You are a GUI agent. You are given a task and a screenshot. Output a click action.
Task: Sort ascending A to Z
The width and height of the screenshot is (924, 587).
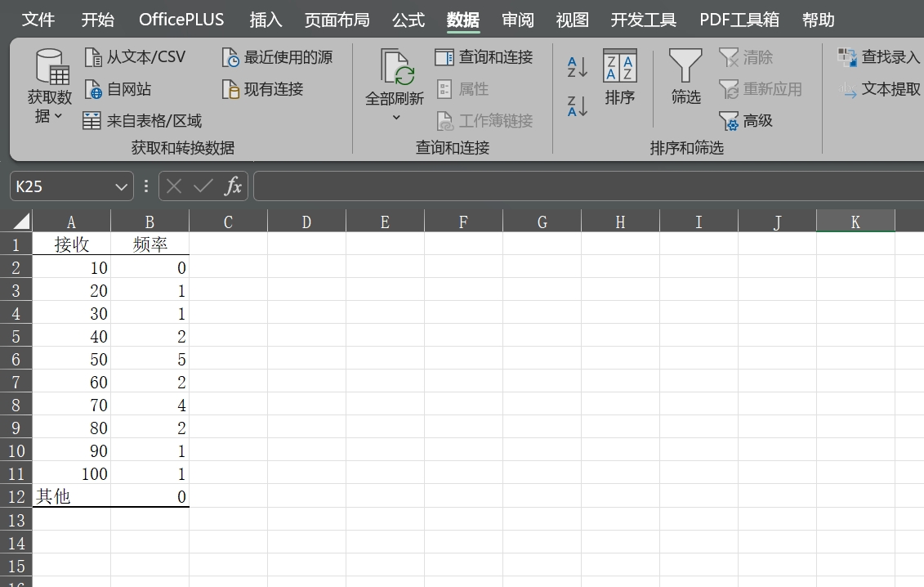click(577, 67)
